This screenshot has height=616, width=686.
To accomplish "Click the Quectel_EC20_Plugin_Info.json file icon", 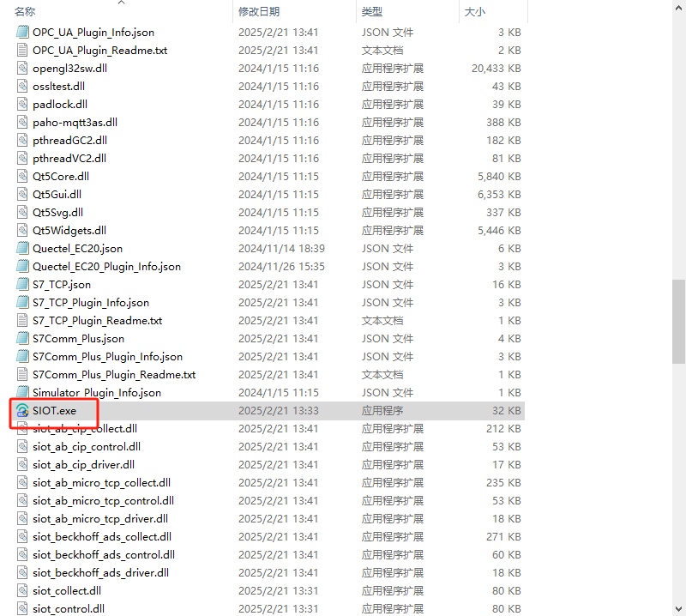I will click(x=22, y=266).
